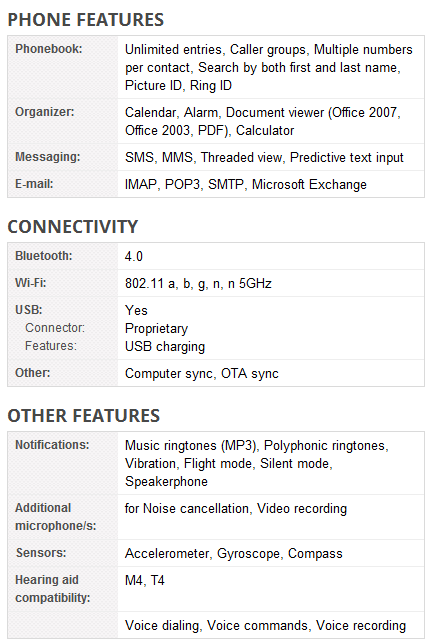Click the PHONE FEATURES section heading
The image size is (430, 643).
point(86,20)
